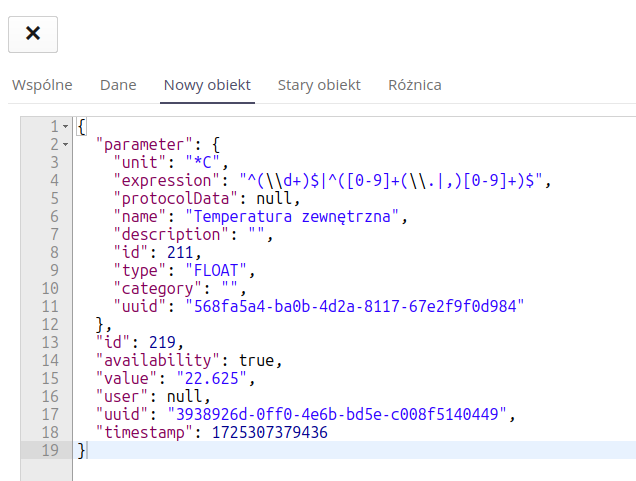Select the Nowy obiekt tab
The height and width of the screenshot is (481, 636).
[207, 85]
